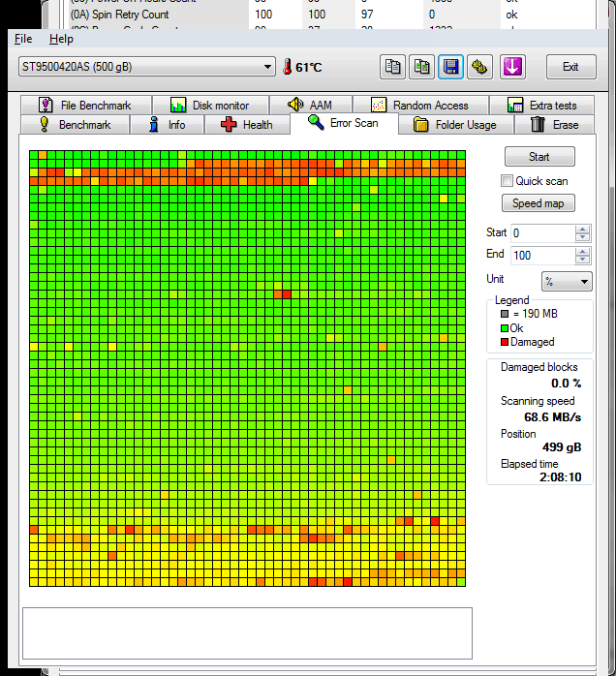The image size is (616, 676).
Task: Click the copy screenshot toolbar icon
Action: 421,67
